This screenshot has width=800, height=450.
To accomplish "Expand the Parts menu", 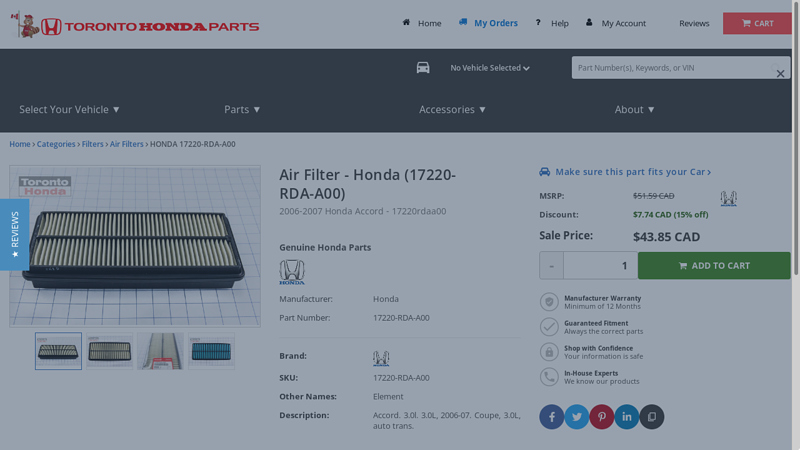I will pyautogui.click(x=242, y=109).
